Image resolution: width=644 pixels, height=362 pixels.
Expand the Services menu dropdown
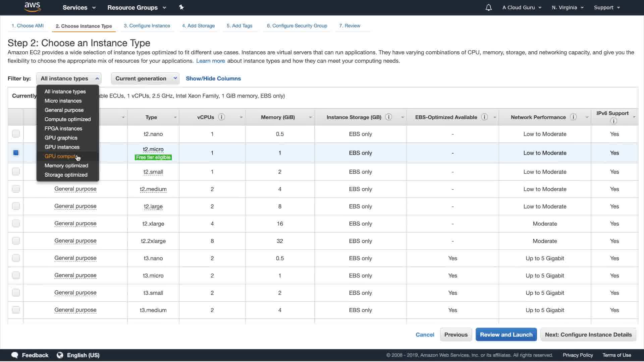click(x=79, y=7)
